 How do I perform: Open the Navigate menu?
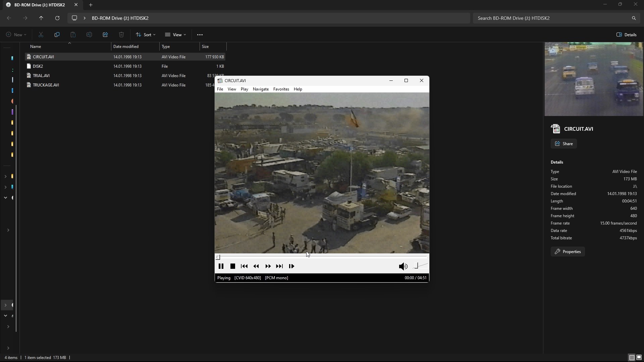click(261, 89)
